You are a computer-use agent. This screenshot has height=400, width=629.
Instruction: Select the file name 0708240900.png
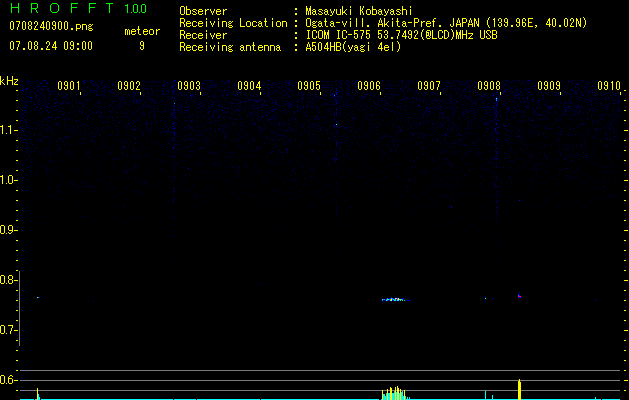tap(51, 26)
